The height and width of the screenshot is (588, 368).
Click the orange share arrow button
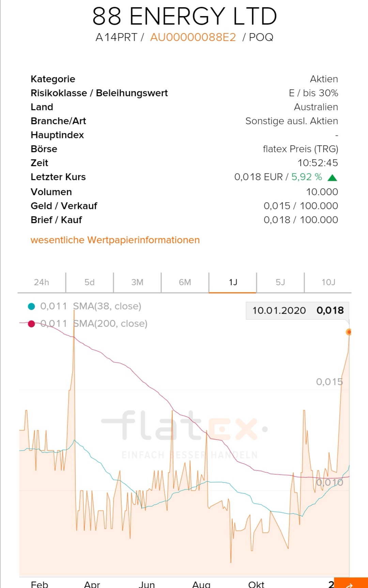[x=351, y=583]
